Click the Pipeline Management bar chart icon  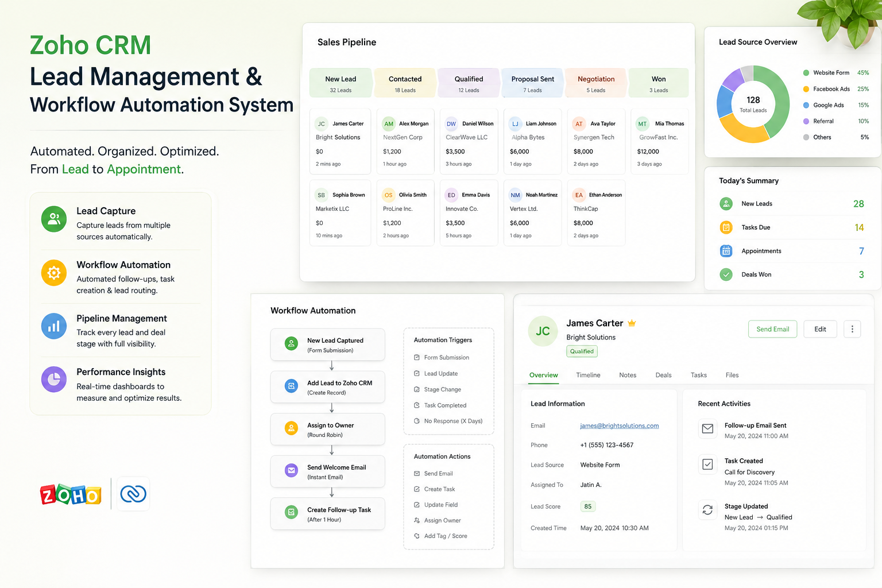point(54,326)
